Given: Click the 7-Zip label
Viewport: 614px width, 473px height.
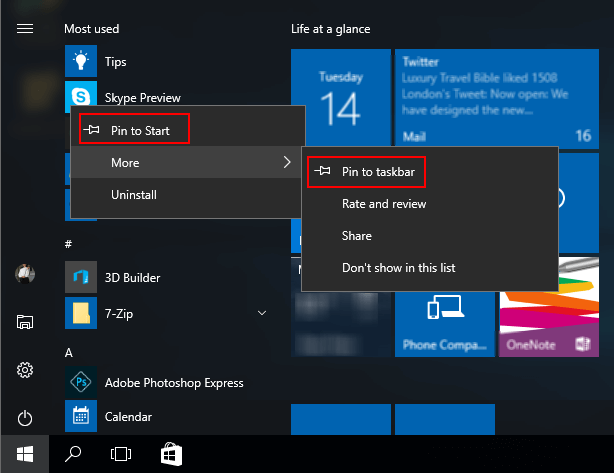Looking at the screenshot, I should [119, 314].
